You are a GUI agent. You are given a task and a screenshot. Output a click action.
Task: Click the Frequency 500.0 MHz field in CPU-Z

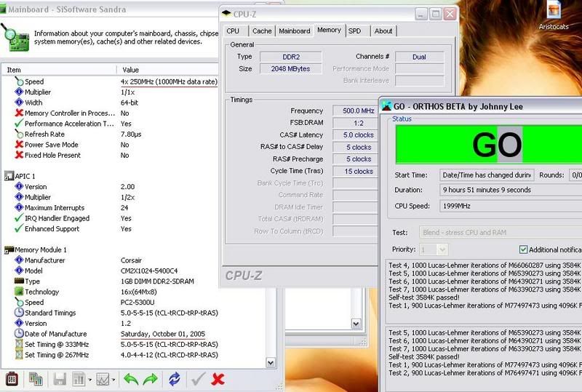pyautogui.click(x=356, y=111)
